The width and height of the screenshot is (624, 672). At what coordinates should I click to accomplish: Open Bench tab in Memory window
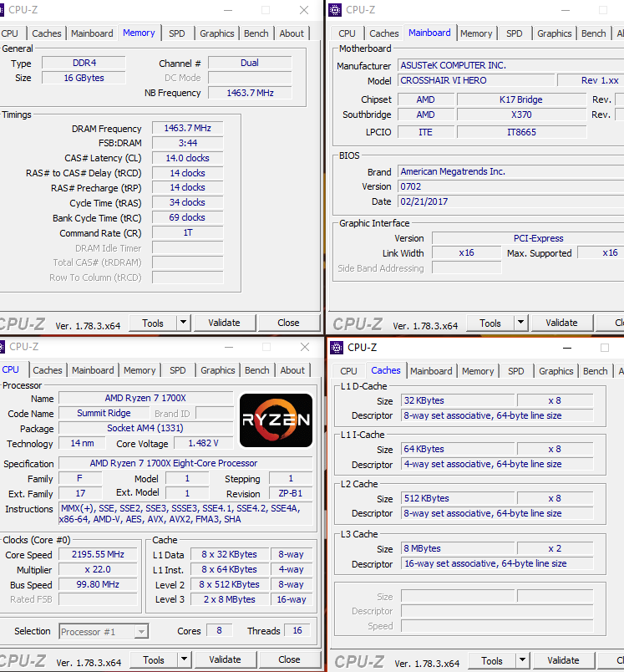coord(256,33)
